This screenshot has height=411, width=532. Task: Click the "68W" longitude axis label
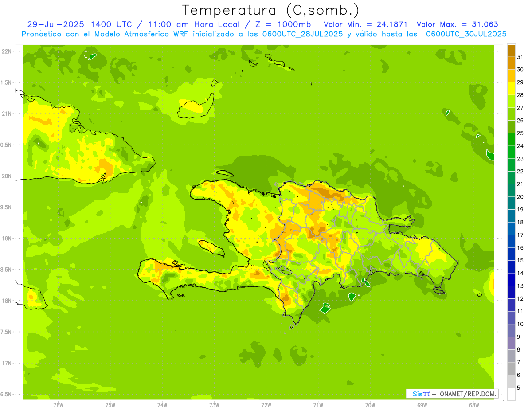coord(473,405)
